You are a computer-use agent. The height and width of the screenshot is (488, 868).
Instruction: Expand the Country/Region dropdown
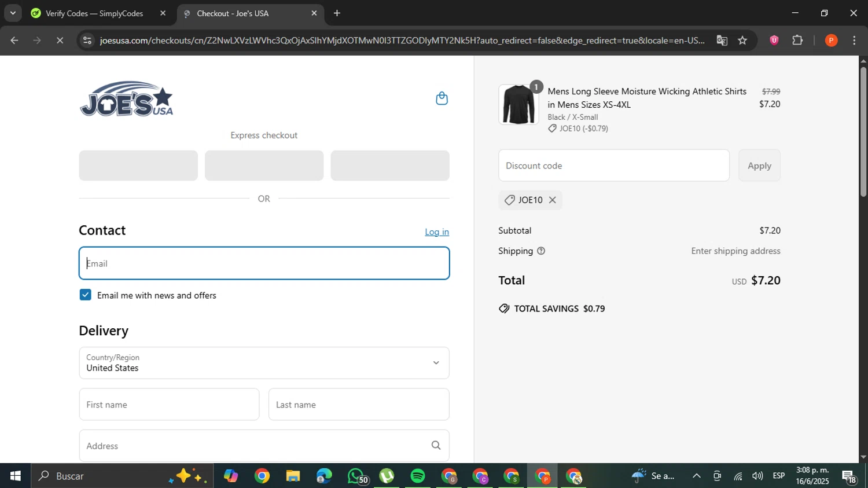pyautogui.click(x=264, y=363)
